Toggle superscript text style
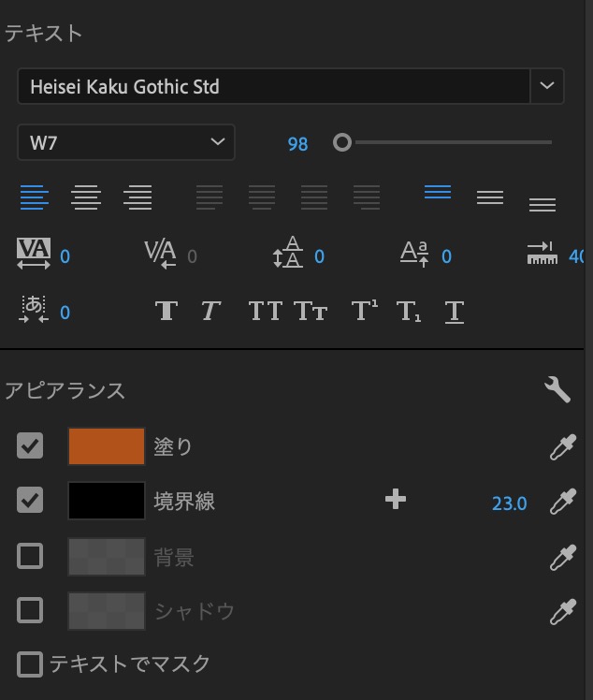Viewport: 593px width, 700px height. click(x=363, y=311)
